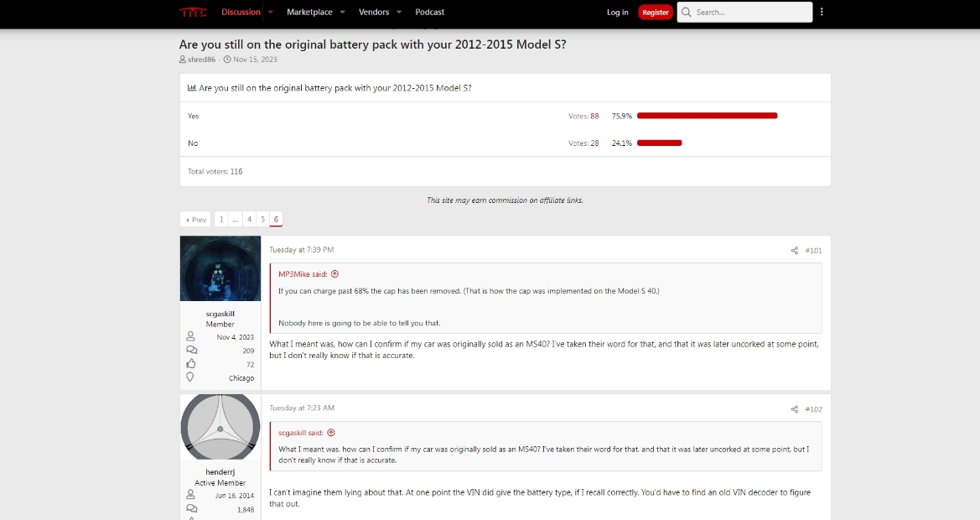Click henderrj messages count icon
Image resolution: width=980 pixels, height=520 pixels.
click(191, 509)
